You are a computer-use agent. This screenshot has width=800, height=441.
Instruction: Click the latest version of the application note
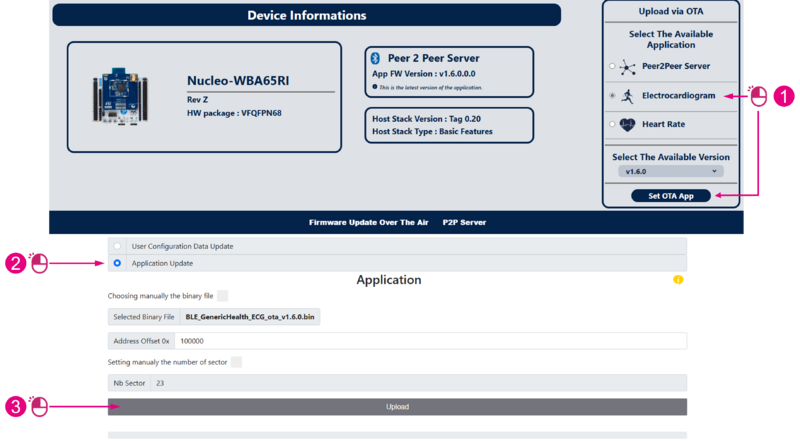(x=431, y=88)
